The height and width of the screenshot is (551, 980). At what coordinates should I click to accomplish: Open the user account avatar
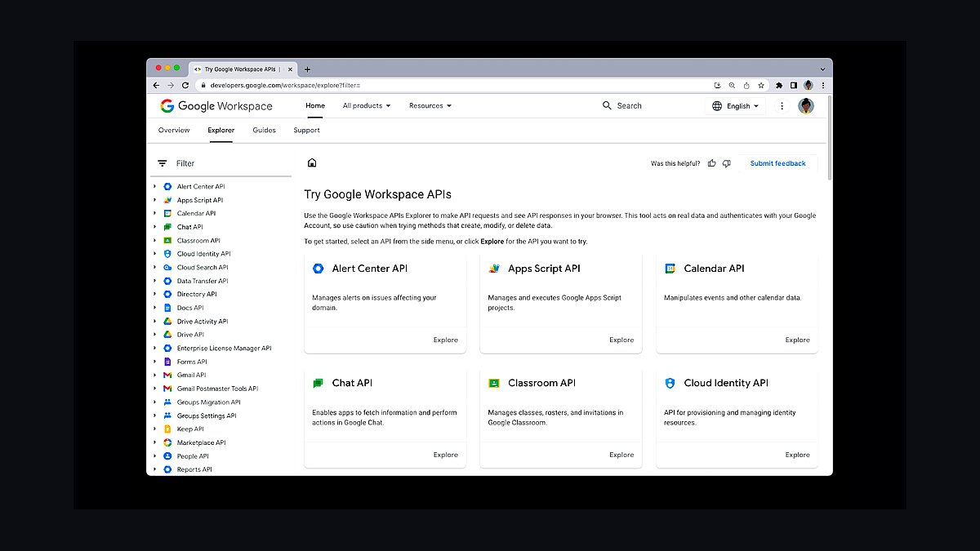pos(806,106)
